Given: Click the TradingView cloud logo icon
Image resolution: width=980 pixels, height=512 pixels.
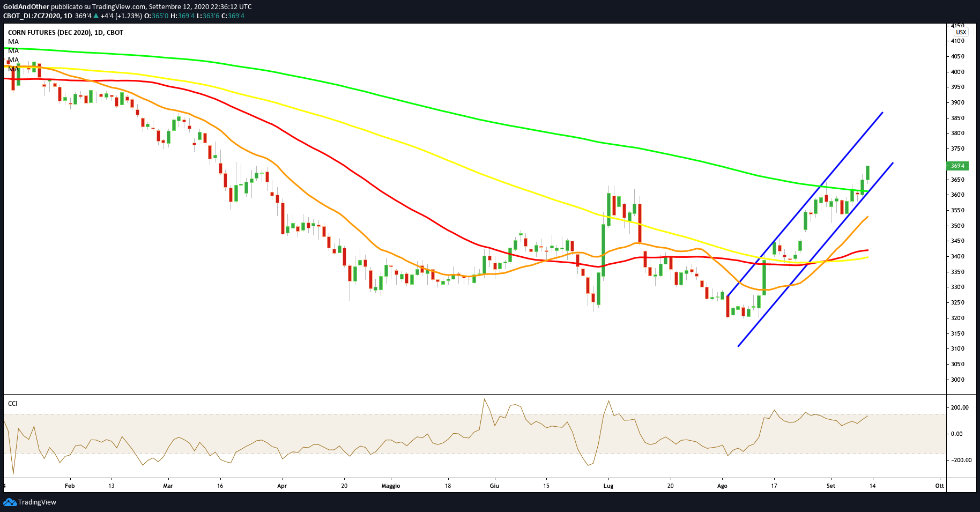Looking at the screenshot, I should (x=10, y=502).
